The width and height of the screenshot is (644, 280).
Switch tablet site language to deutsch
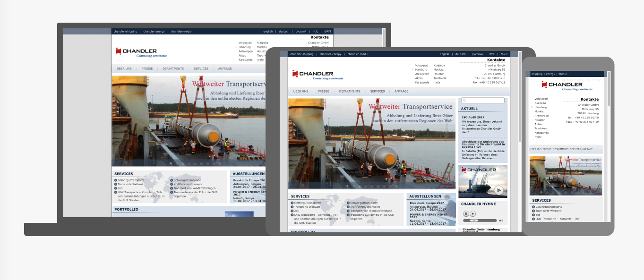[x=460, y=54]
